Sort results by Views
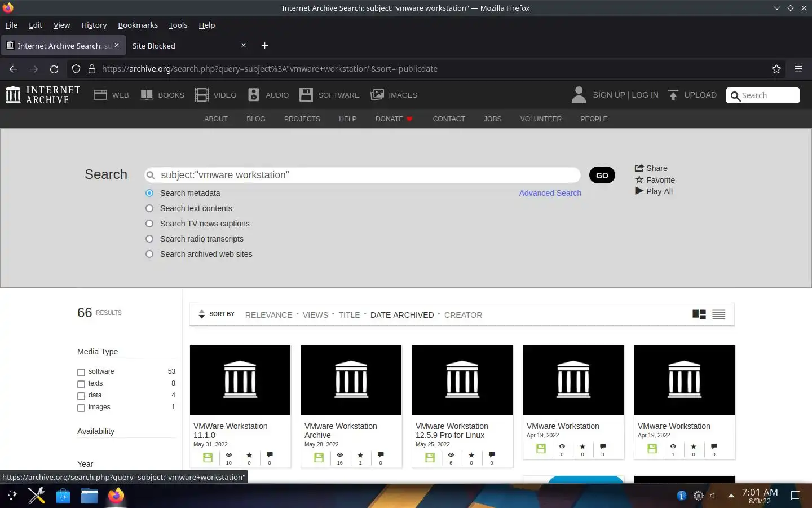Image resolution: width=812 pixels, height=508 pixels. (315, 315)
